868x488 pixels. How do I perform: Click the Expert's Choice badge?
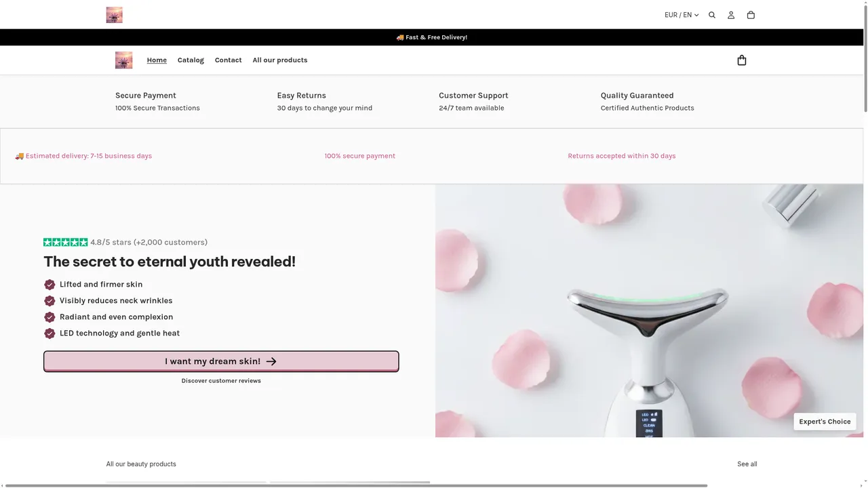pyautogui.click(x=825, y=422)
